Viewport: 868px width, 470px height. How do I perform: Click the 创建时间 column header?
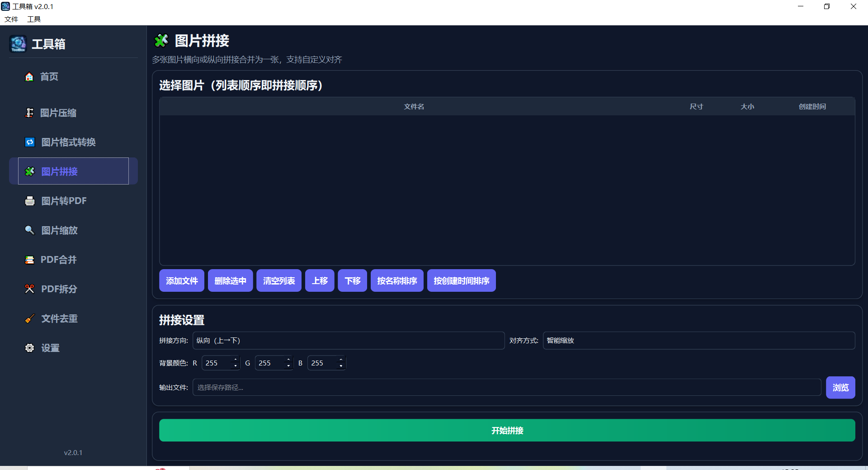(x=812, y=107)
